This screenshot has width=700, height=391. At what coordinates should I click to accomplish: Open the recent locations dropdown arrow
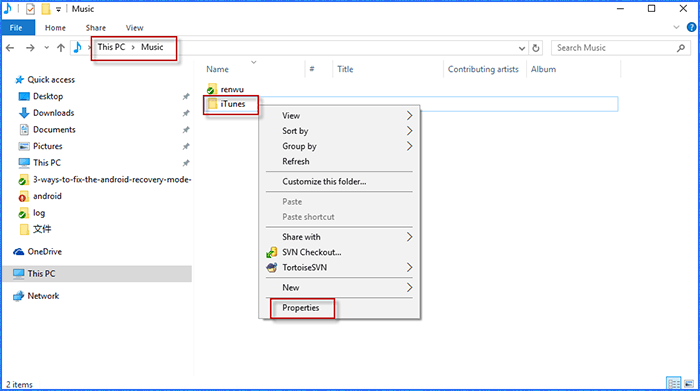(46, 48)
